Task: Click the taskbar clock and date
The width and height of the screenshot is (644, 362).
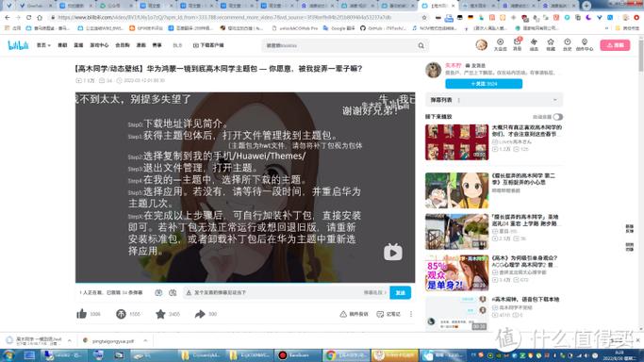Action: [619, 355]
